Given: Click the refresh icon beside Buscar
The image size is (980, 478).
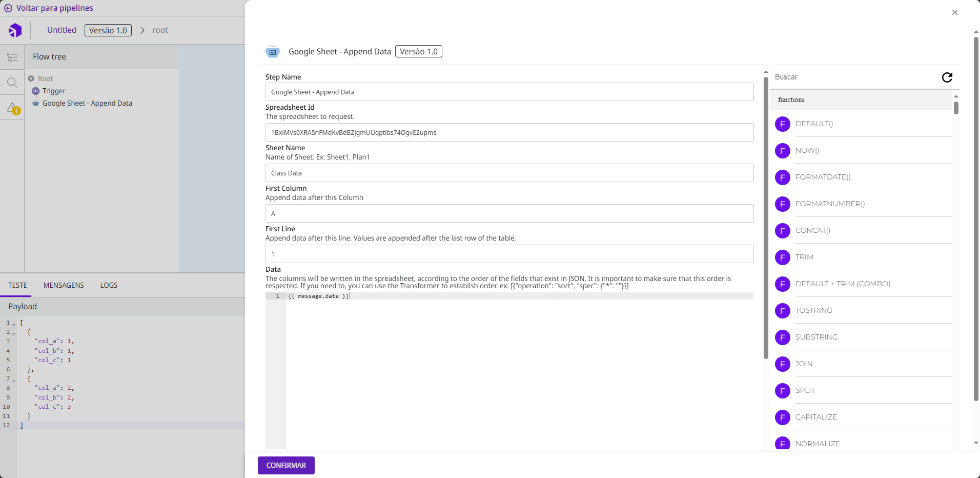Looking at the screenshot, I should click(947, 77).
